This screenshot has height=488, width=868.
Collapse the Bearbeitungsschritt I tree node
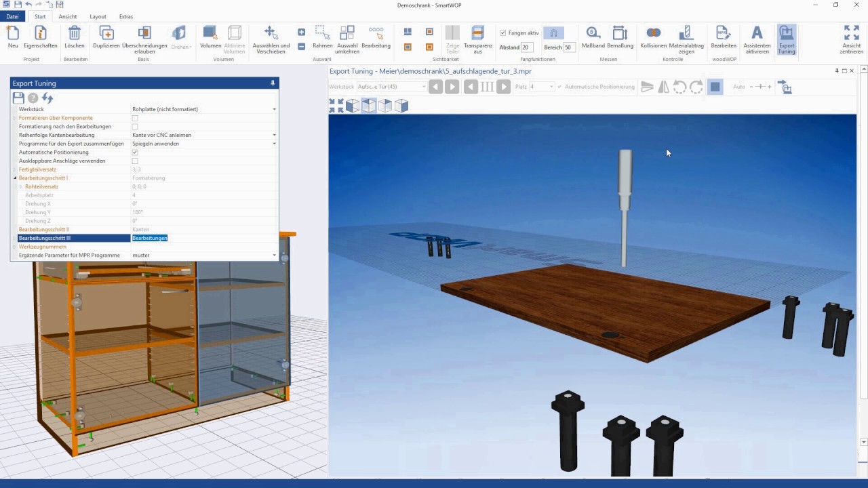pos(15,178)
